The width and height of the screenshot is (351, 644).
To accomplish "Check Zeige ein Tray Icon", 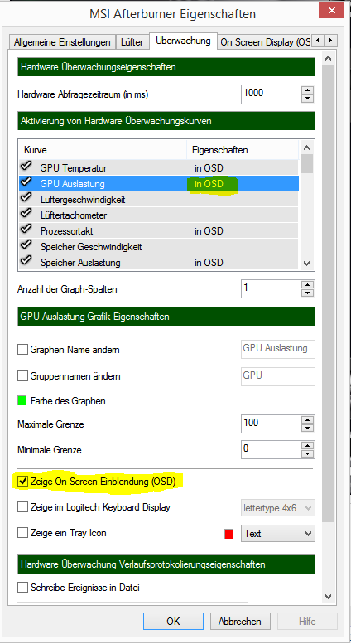I will tap(22, 534).
